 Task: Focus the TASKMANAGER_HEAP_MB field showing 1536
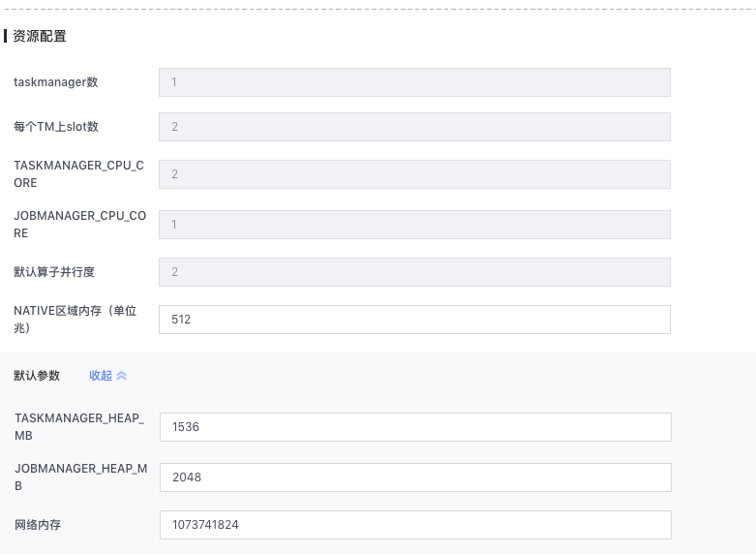click(x=414, y=427)
